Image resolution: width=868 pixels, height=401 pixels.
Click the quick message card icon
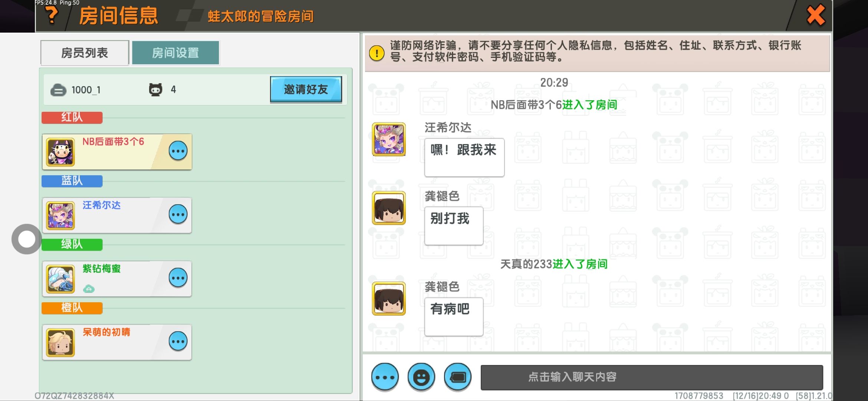click(458, 377)
